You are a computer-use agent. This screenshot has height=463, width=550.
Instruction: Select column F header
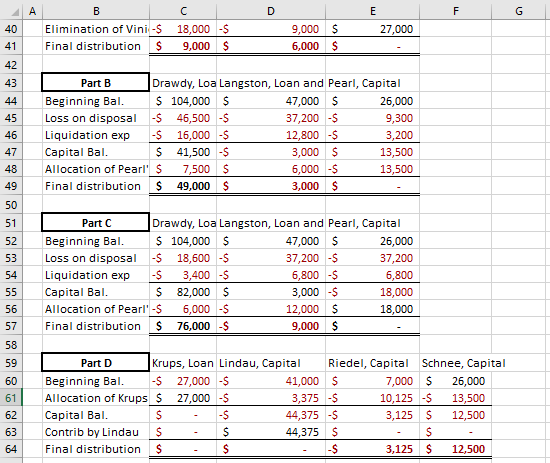[x=456, y=11]
